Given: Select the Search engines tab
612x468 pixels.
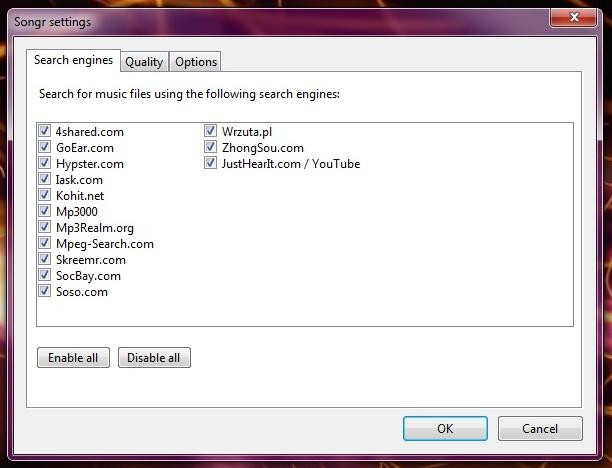Looking at the screenshot, I should pos(73,60).
